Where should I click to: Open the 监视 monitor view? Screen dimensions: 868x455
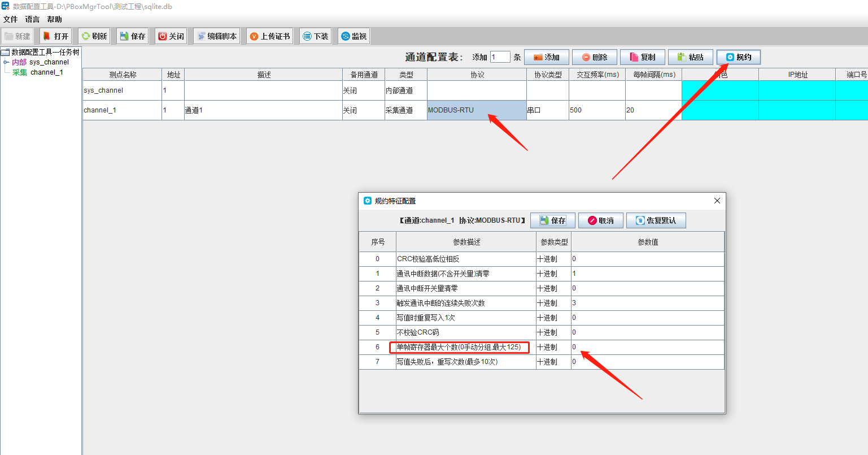tap(354, 36)
